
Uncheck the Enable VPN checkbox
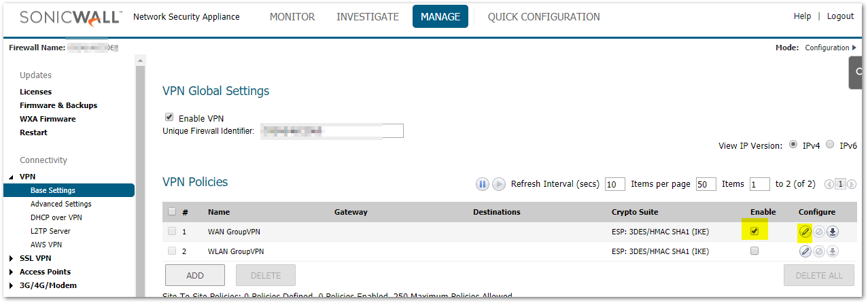[x=169, y=118]
